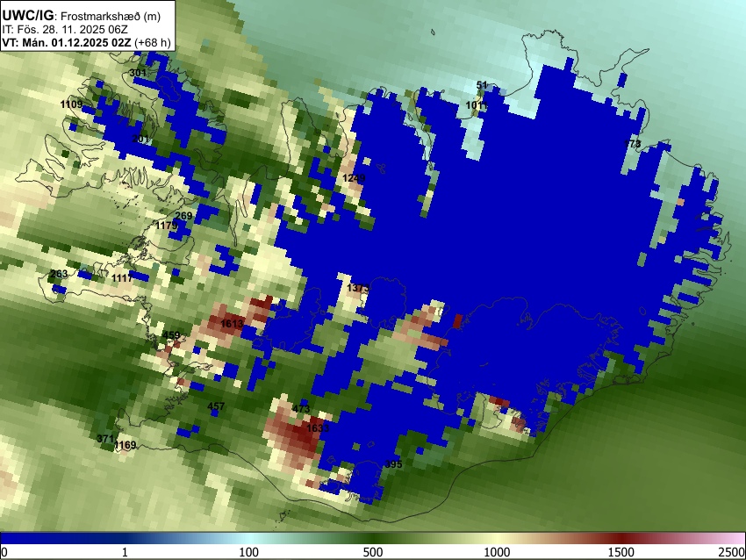Click the map value "1633"

click(318, 428)
